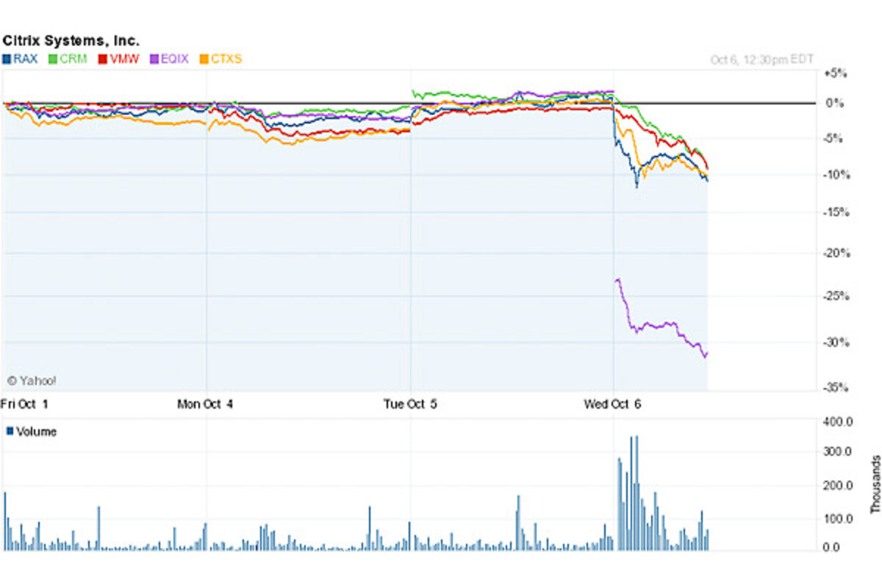Click the Citrix Systems, Inc. title

[71, 42]
